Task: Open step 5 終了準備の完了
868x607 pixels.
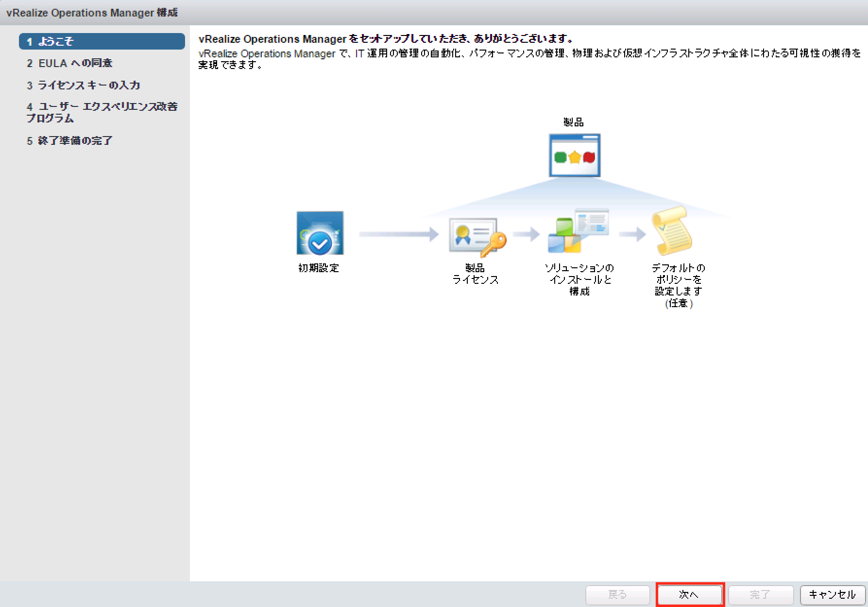Action: (69, 140)
